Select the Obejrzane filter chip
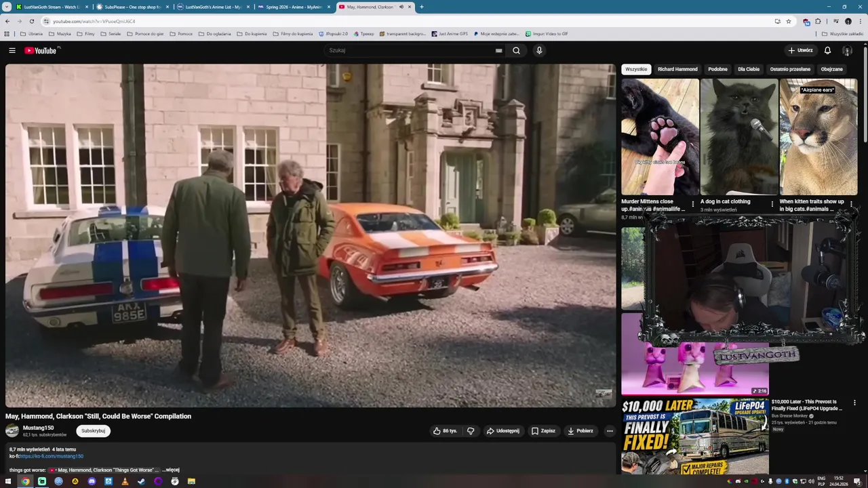This screenshot has width=868, height=488. click(831, 69)
